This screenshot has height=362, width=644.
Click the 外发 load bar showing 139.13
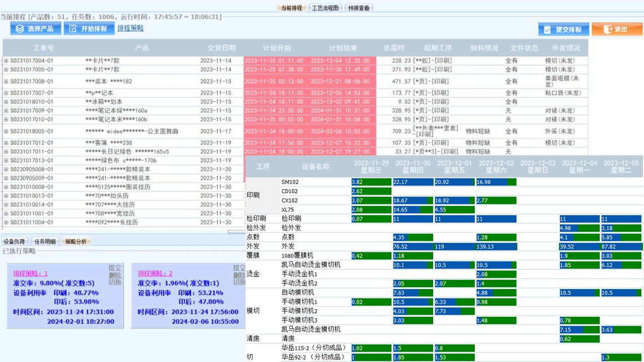click(496, 246)
